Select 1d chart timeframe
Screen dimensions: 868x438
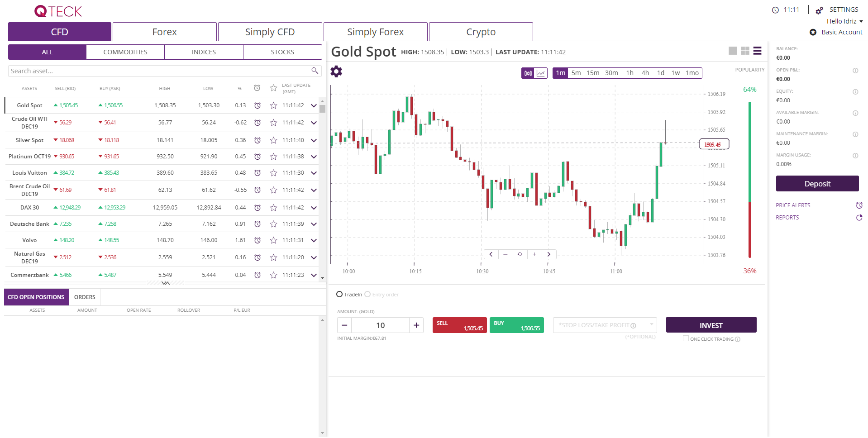point(661,73)
